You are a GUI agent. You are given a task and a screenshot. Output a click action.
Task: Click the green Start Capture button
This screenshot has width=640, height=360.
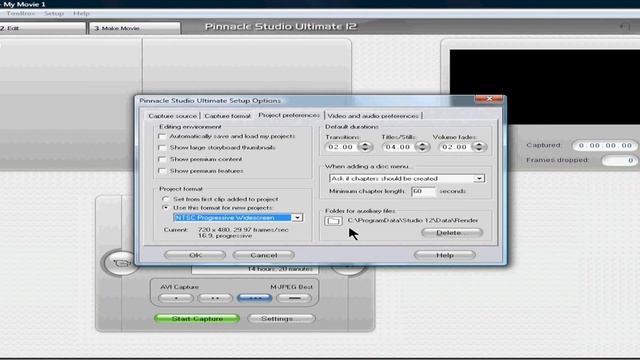click(x=197, y=319)
